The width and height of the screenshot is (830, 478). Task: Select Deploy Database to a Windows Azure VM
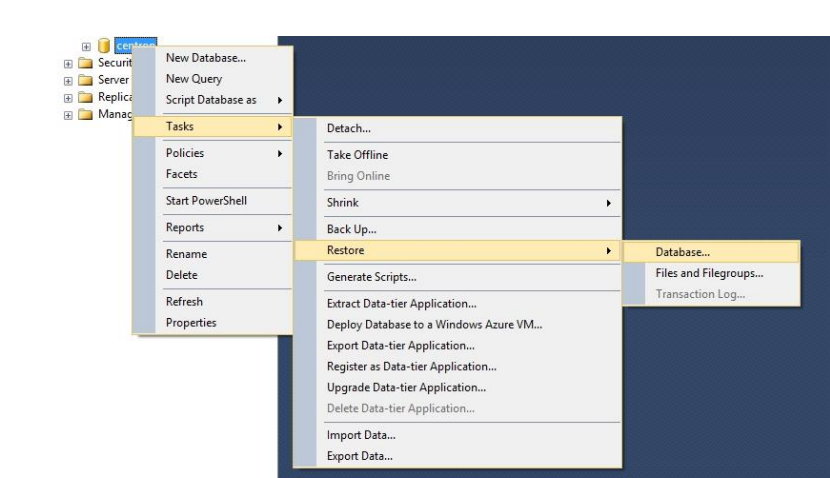coord(434,325)
